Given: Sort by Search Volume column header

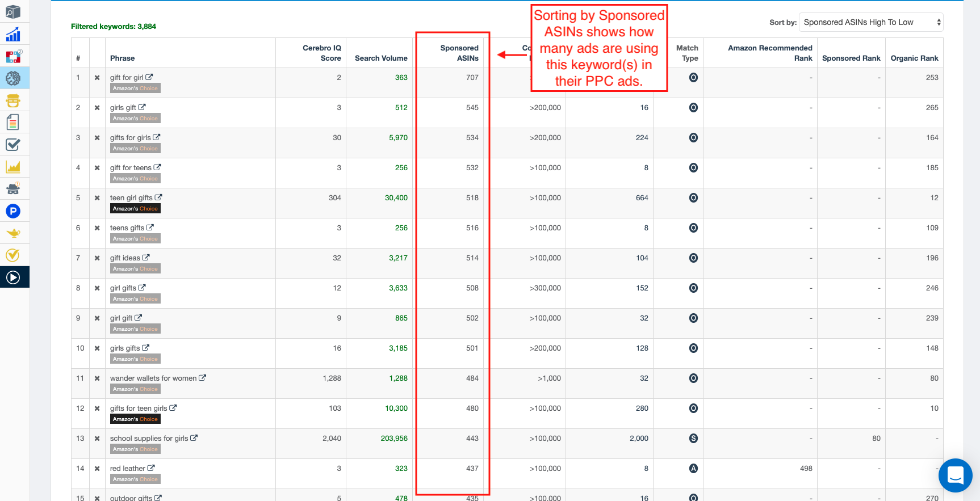Looking at the screenshot, I should point(381,58).
